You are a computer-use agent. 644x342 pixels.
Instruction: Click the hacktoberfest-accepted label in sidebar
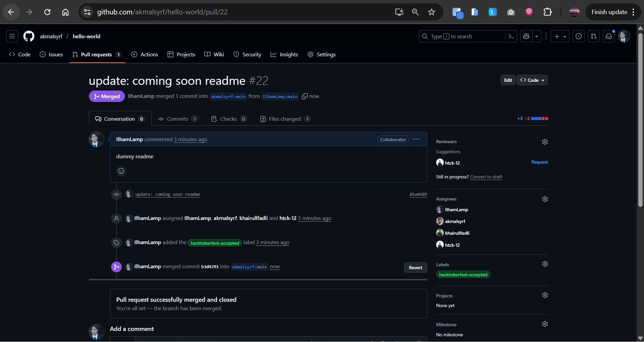[463, 275]
